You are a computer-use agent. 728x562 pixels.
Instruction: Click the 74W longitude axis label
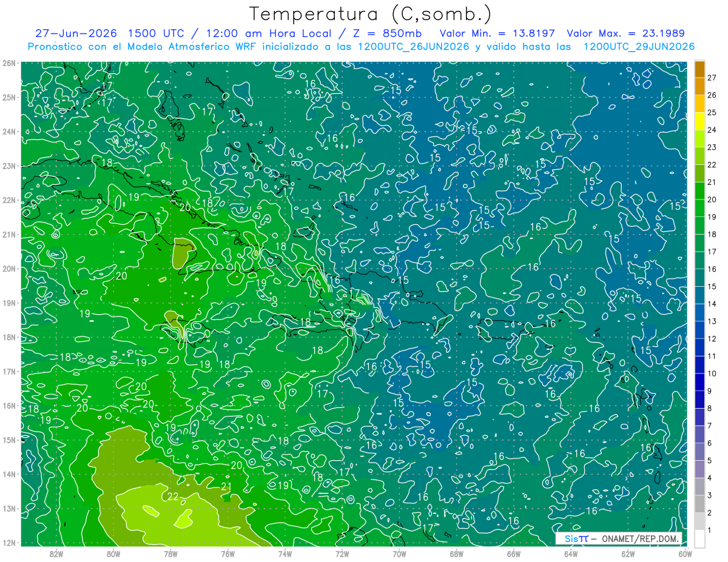285,554
